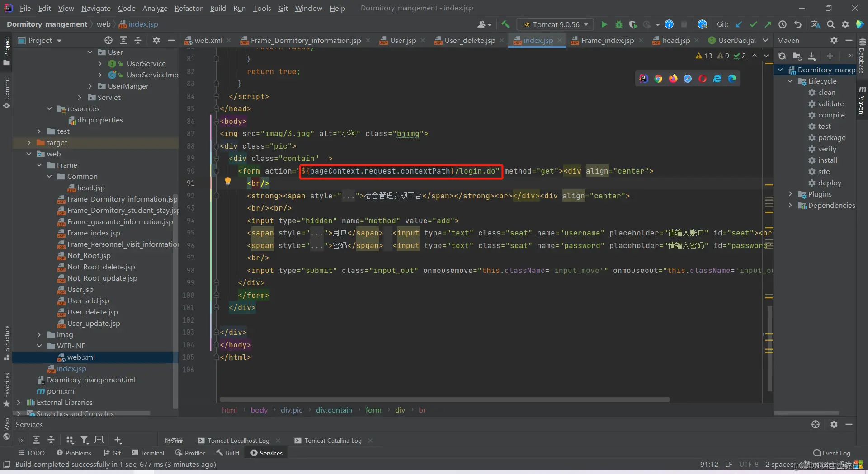Screen dimensions: 868x474
Task: Click the editor horizontal scrollbar
Action: (x=444, y=399)
